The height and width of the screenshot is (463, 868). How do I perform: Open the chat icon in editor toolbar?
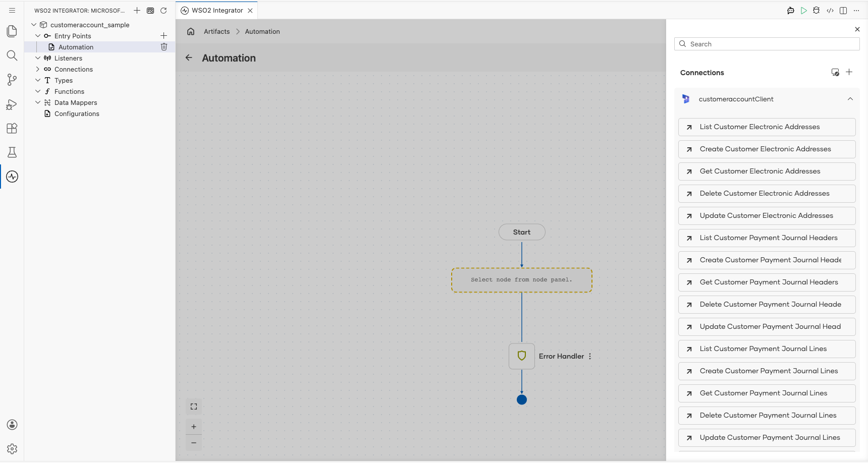(791, 11)
